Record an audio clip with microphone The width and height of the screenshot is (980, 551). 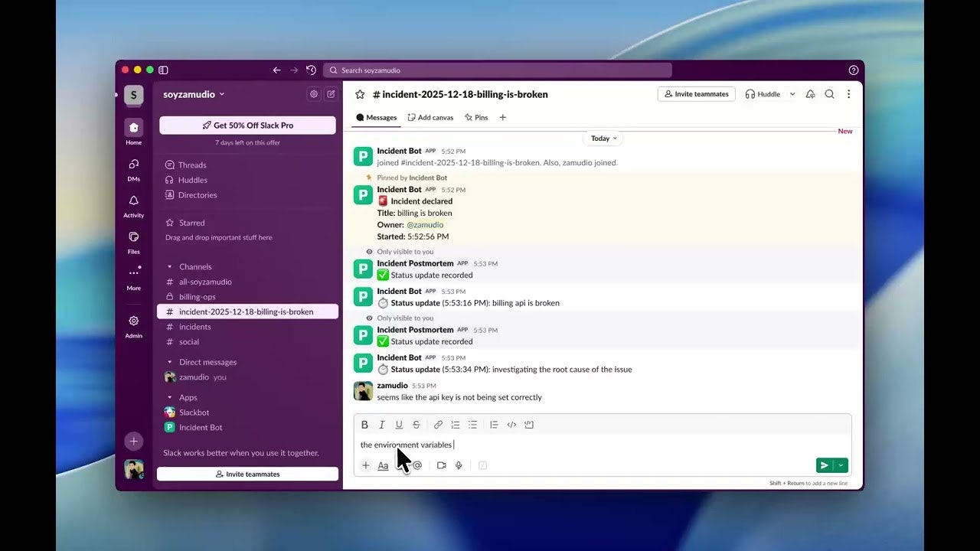point(459,465)
